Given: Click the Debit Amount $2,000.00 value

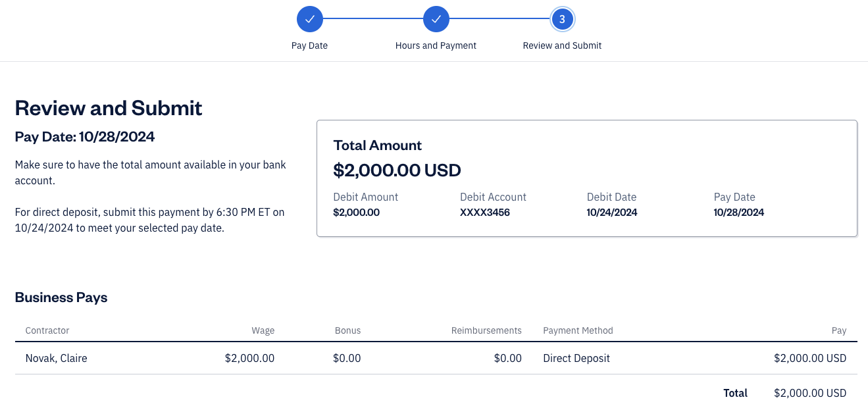Looking at the screenshot, I should coord(357,213).
